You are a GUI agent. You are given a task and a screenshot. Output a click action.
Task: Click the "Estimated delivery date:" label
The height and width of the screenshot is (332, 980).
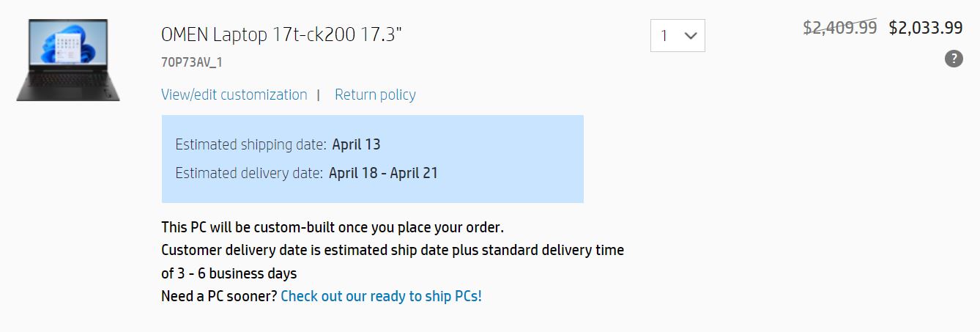249,173
